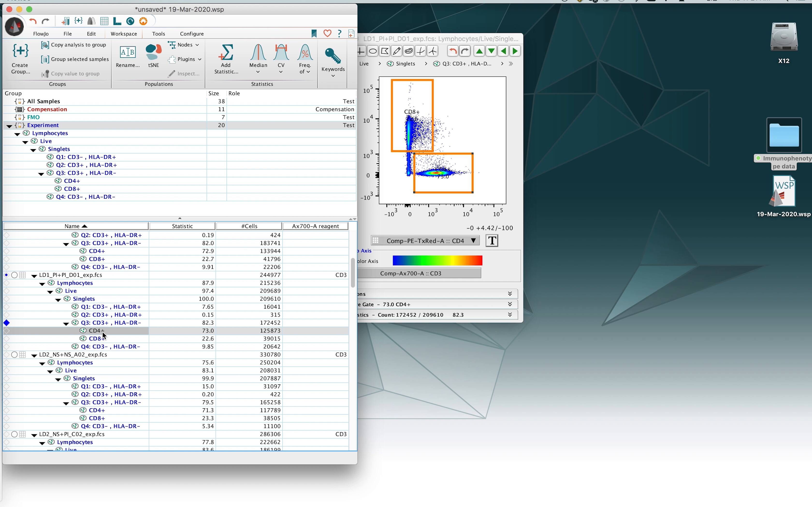This screenshot has height=507, width=812.
Task: Toggle radio circle for LD1_PI+PI_D01_exp.fcs
Action: point(14,275)
